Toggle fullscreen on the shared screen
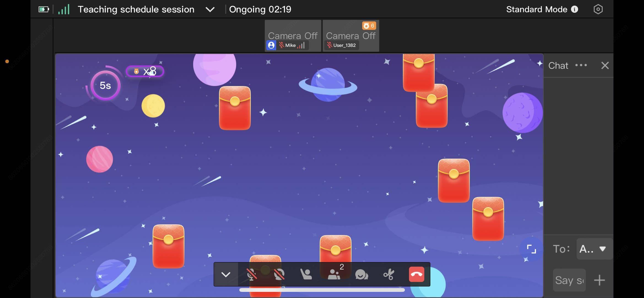Screen dimensions: 644x298 (531, 249)
